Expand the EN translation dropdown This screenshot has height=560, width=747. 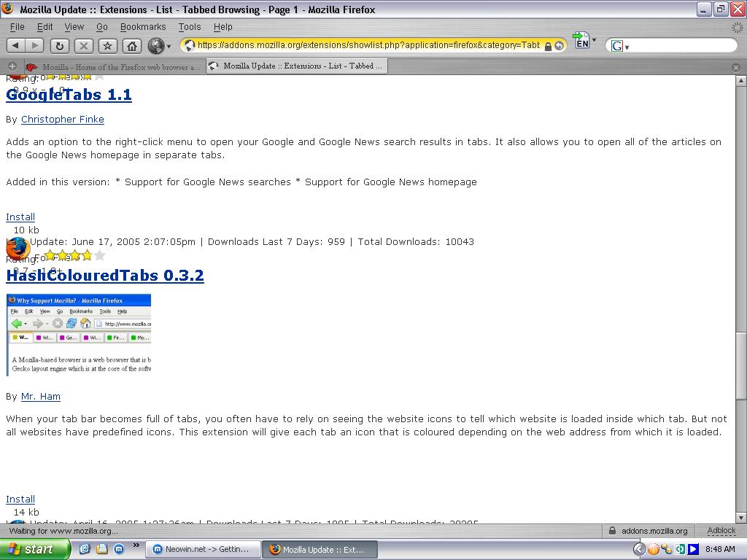[594, 40]
